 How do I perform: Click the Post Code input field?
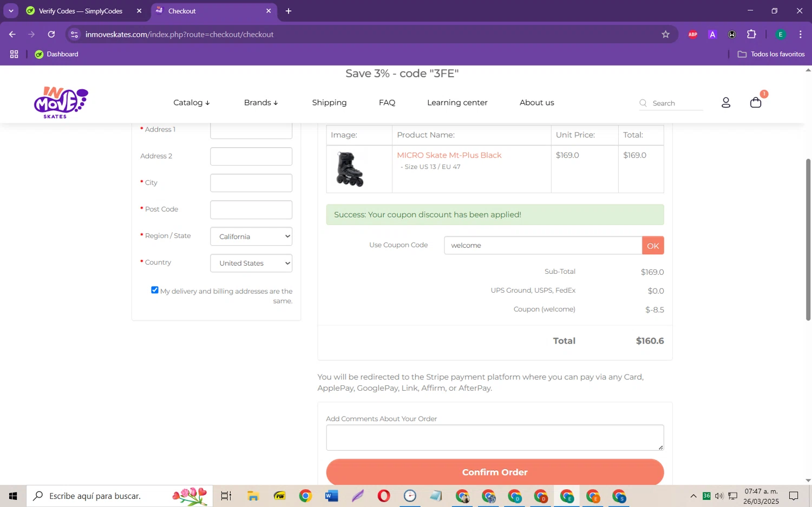click(x=251, y=209)
